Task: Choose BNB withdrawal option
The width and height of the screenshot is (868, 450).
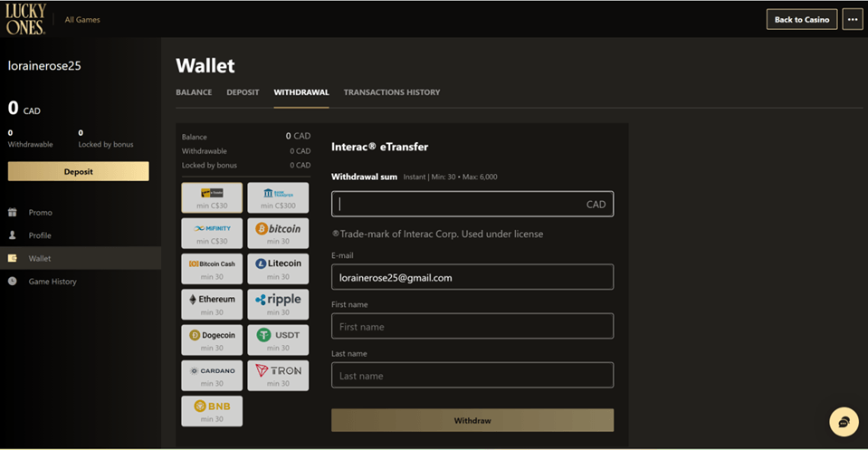Action: tap(212, 410)
